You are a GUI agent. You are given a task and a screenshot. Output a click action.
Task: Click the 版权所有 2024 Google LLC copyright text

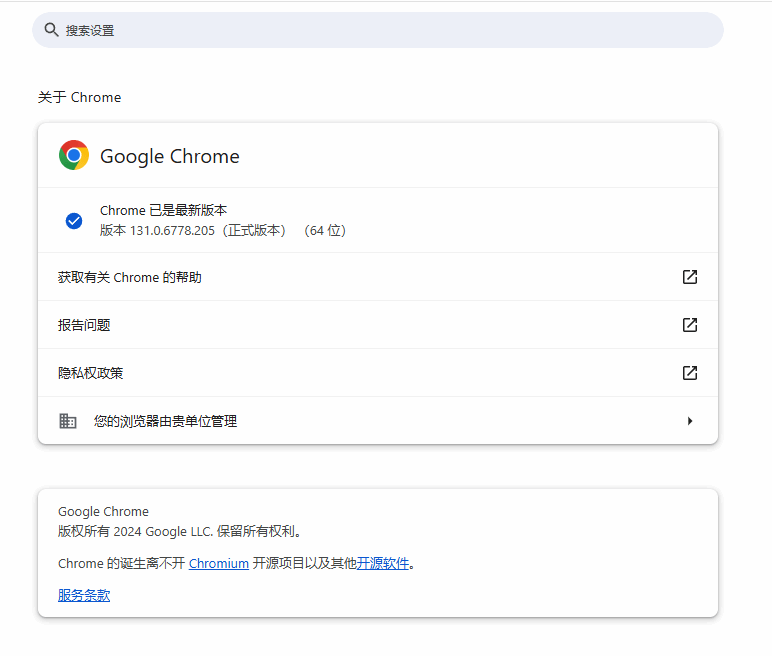(x=180, y=531)
